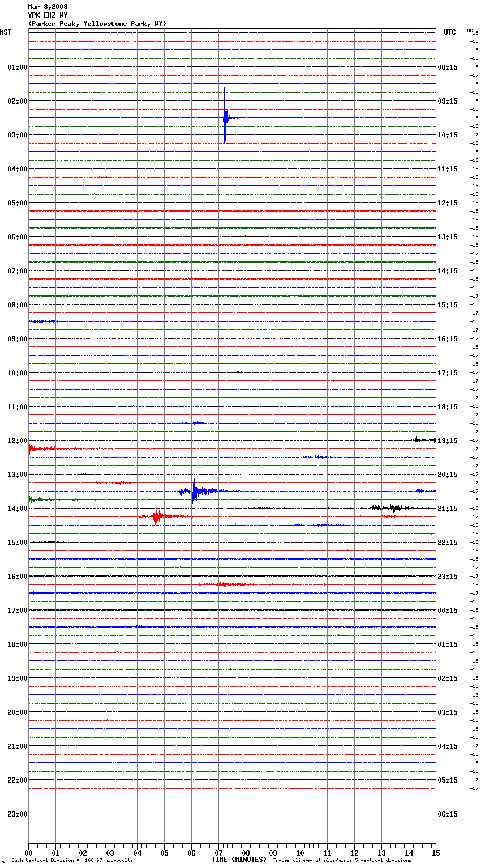Select the 02:00 MST time label
The image size is (481, 868).
pyautogui.click(x=17, y=101)
